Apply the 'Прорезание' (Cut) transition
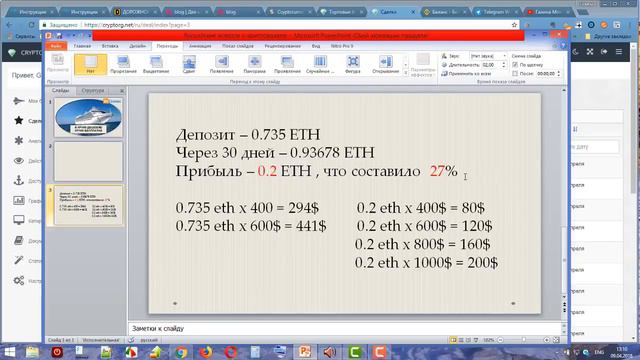This screenshot has width=640, height=360. point(123,64)
